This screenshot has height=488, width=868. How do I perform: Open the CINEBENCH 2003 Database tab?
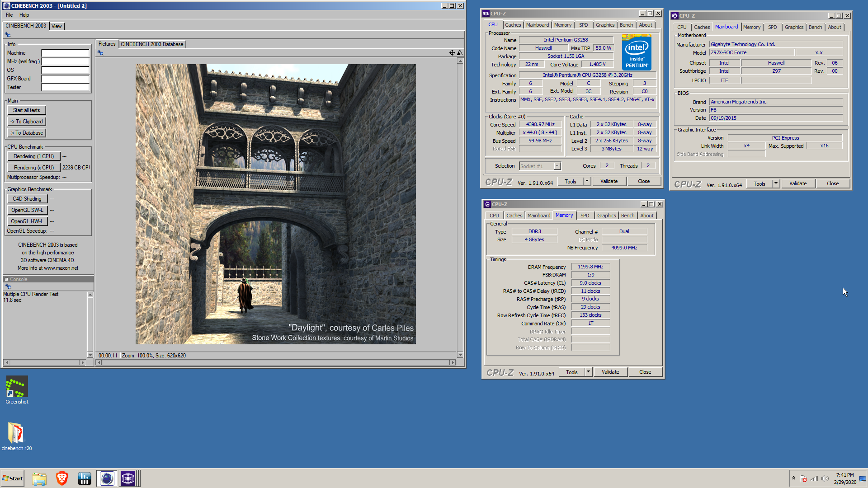[152, 44]
